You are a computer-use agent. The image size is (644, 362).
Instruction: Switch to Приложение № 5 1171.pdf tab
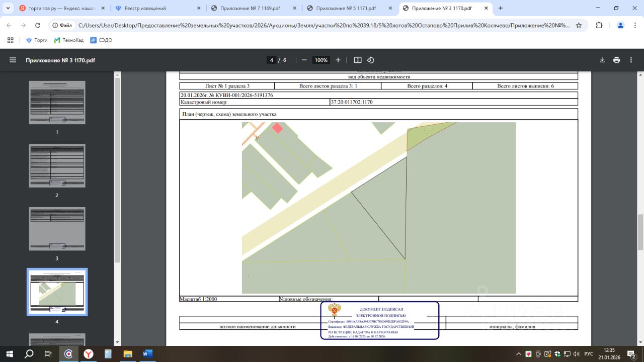349,9
